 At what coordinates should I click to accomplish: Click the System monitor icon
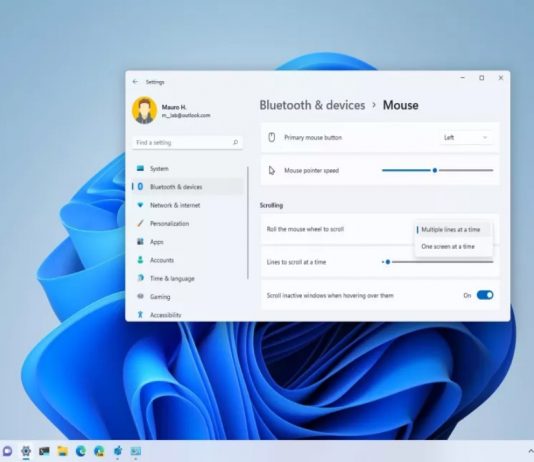(x=140, y=168)
